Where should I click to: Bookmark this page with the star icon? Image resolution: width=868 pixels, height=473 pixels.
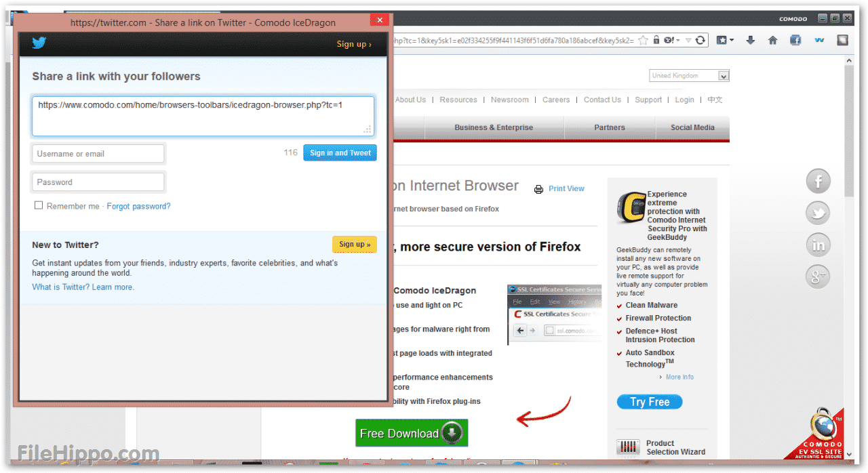644,41
